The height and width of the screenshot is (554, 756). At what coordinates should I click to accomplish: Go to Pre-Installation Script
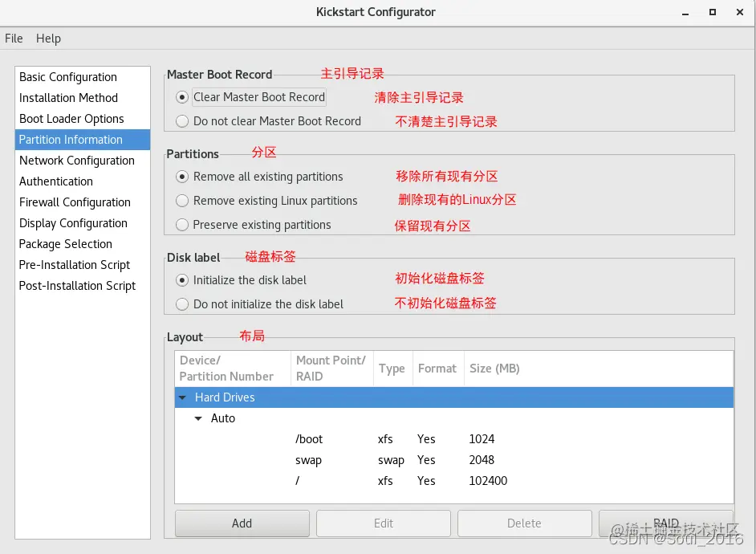pos(83,265)
